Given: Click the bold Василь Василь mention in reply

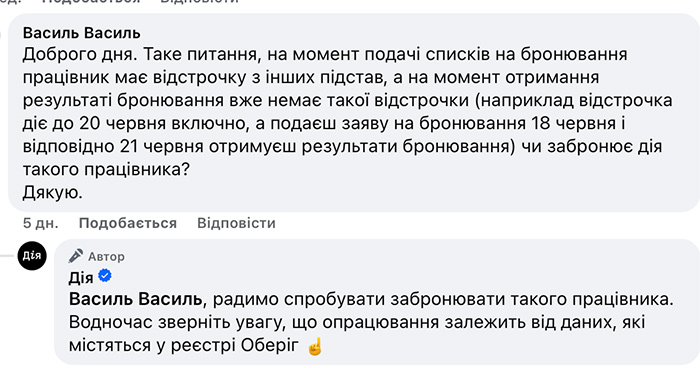Looking at the screenshot, I should tap(135, 299).
